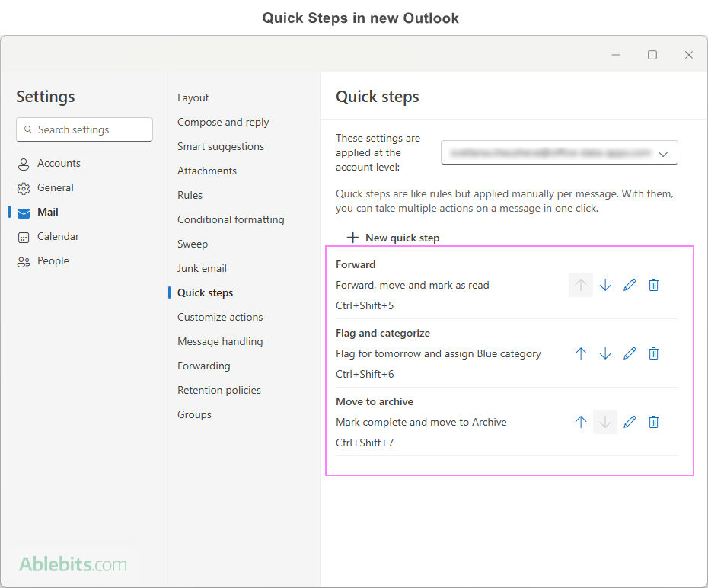Click the Ctrl+Shift+6 shortcut text

click(365, 375)
